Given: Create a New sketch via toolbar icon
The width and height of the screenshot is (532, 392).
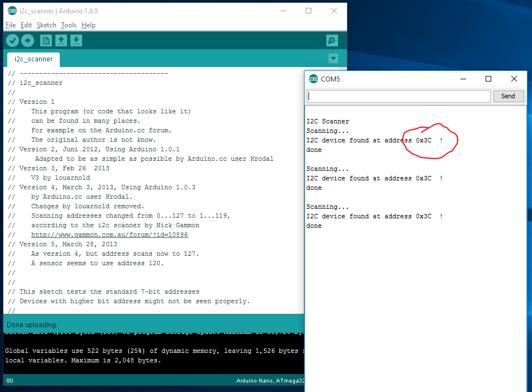Looking at the screenshot, I should tap(46, 41).
